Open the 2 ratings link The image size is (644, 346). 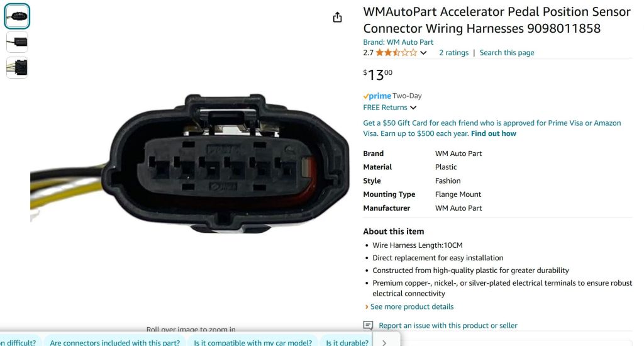[x=453, y=53]
